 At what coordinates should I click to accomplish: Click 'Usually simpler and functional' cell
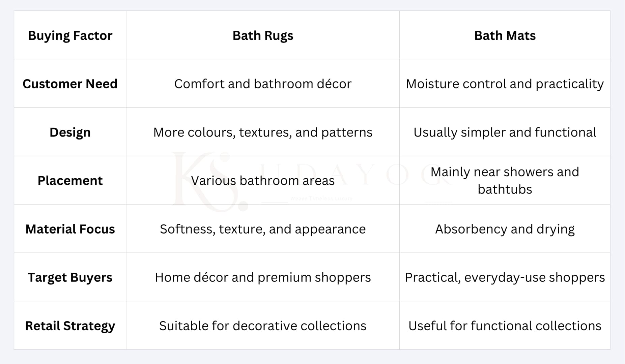[x=505, y=132]
